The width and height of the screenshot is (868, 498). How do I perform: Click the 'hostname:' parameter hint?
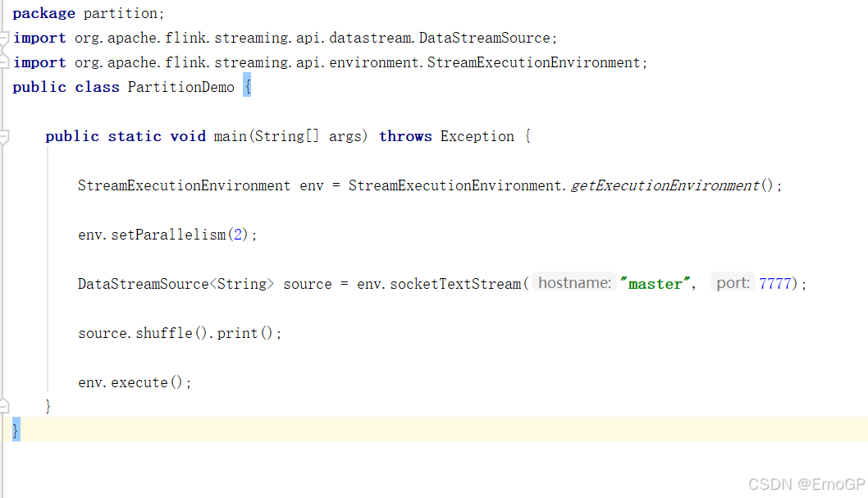pyautogui.click(x=574, y=283)
